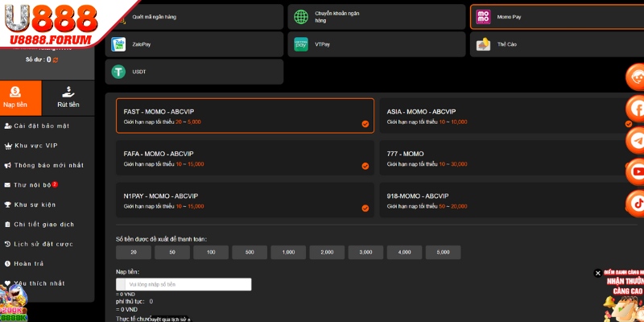Viewport: 644px width, 322px height.
Task: Pick suggested amount 100
Action: click(211, 253)
